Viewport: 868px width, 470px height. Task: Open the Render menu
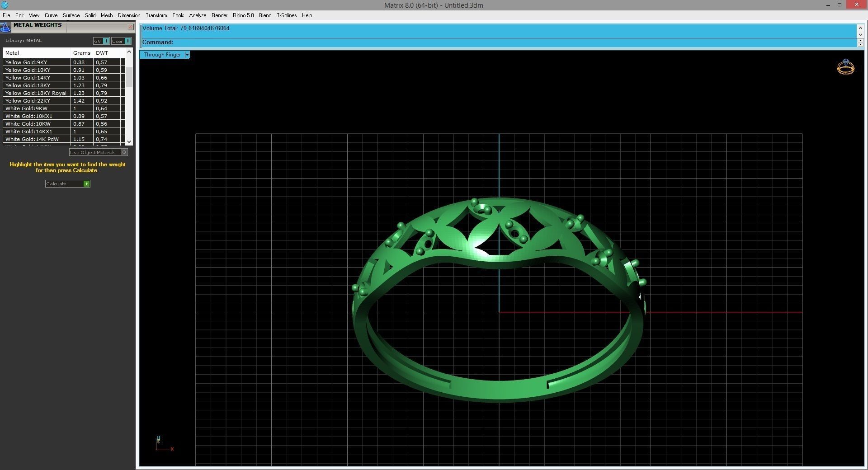pos(220,15)
